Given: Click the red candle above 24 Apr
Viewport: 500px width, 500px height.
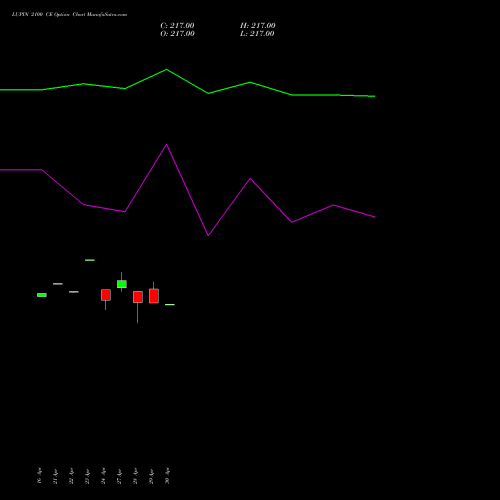Looking at the screenshot, I should click(106, 295).
